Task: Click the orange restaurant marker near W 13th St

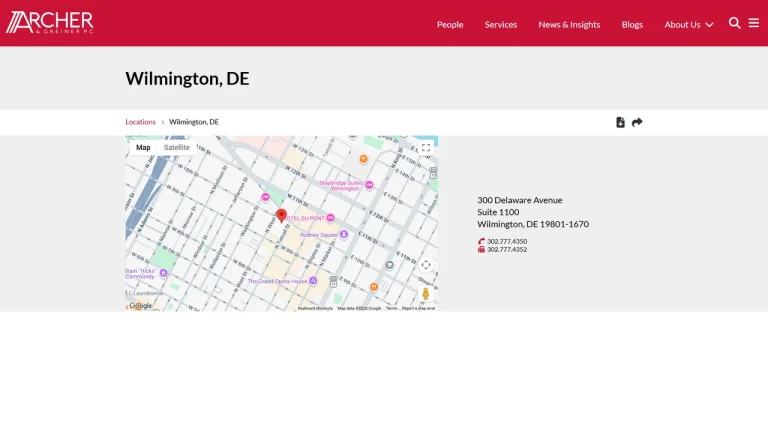Action: pyautogui.click(x=363, y=159)
